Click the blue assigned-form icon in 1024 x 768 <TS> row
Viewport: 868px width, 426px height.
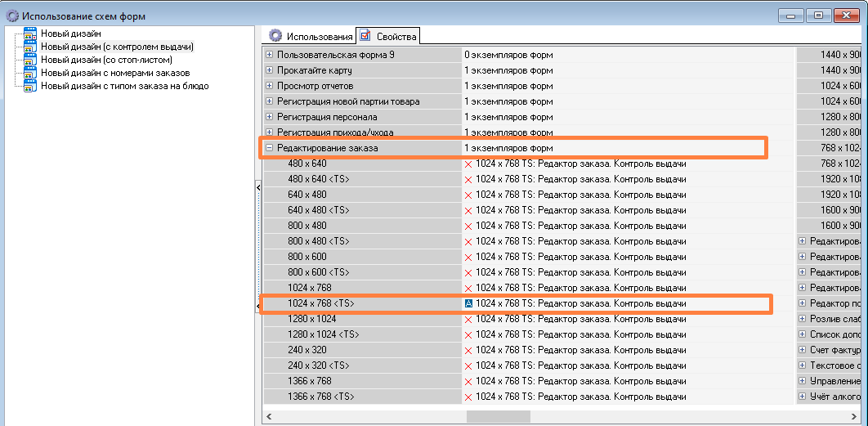[469, 303]
